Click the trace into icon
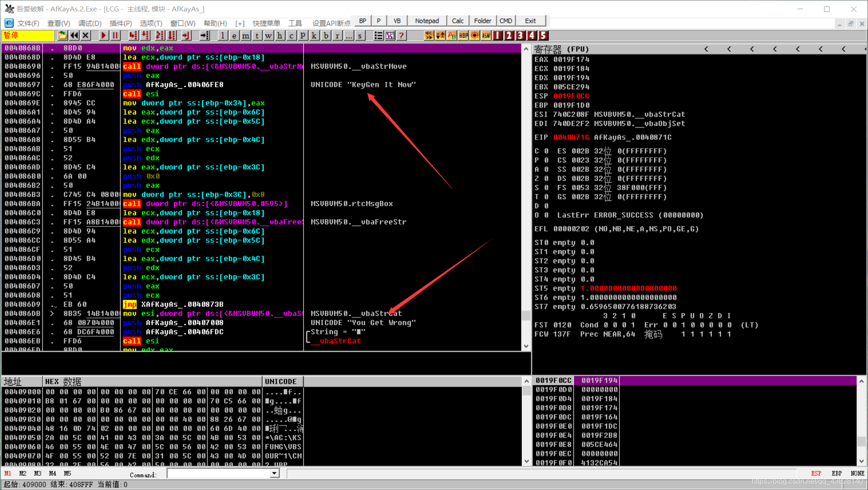Viewport: 868px width, 490px height. [159, 36]
